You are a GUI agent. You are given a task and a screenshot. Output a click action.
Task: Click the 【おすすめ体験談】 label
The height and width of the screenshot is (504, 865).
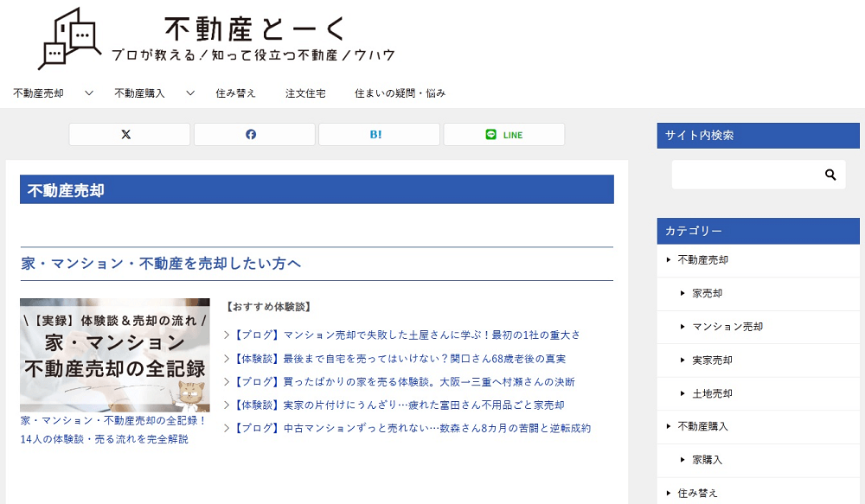(x=269, y=307)
